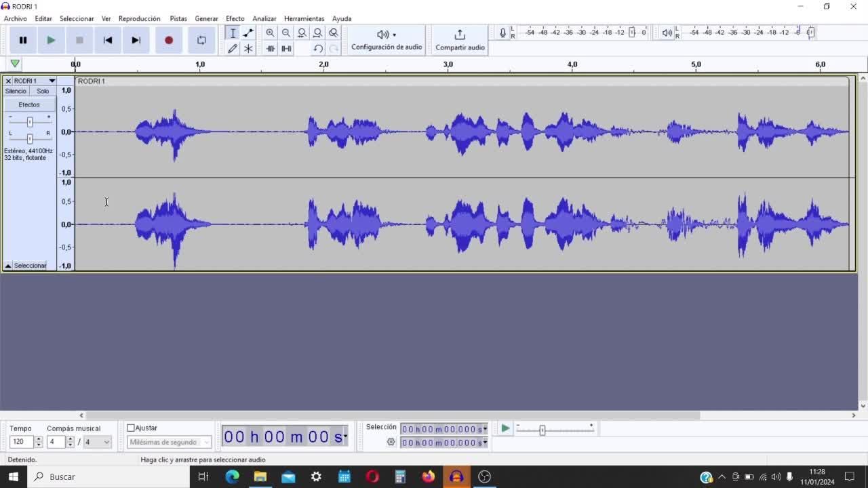Mute track with Silencio button
The height and width of the screenshot is (488, 868).
pyautogui.click(x=16, y=91)
